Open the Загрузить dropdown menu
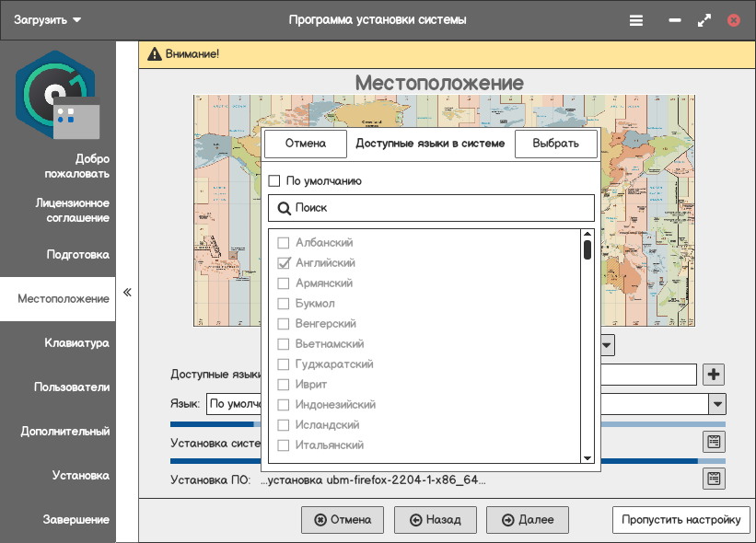The image size is (756, 543). tap(48, 20)
